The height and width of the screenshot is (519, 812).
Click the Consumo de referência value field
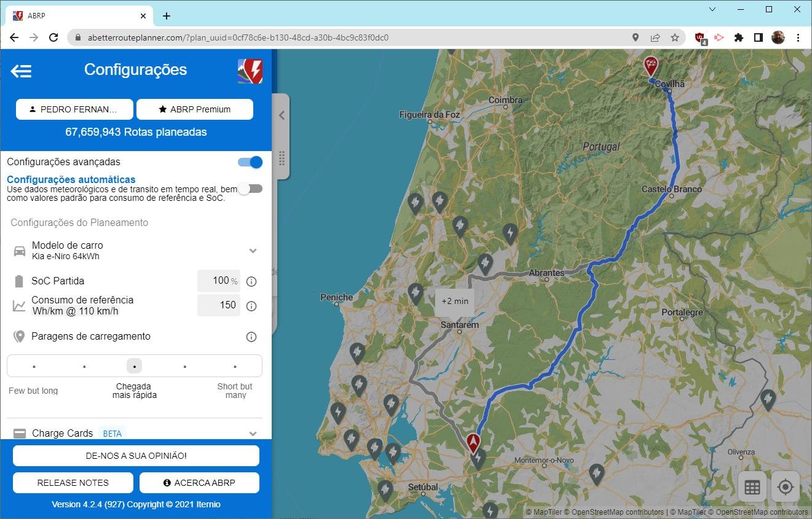219,305
